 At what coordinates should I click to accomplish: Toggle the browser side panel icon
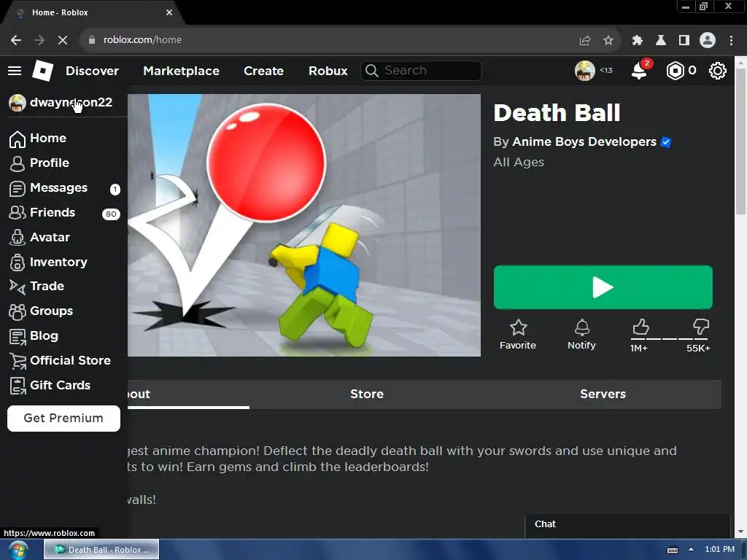pyautogui.click(x=684, y=41)
